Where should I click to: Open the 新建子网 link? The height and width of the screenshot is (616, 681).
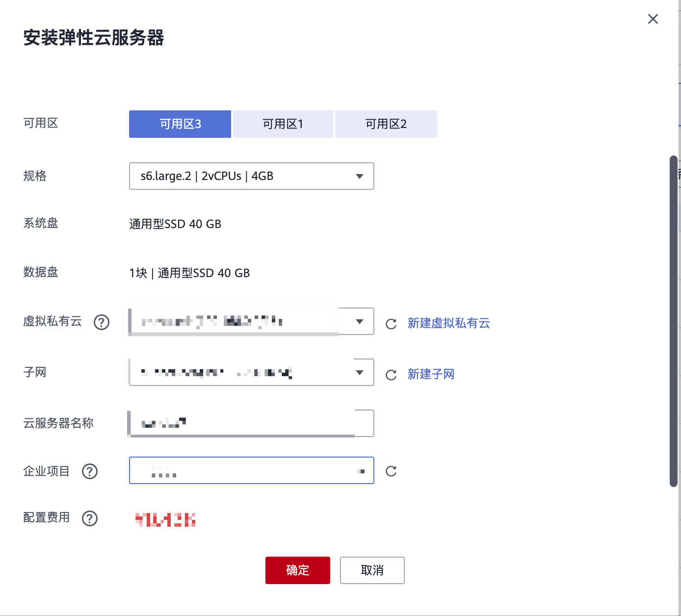point(431,374)
